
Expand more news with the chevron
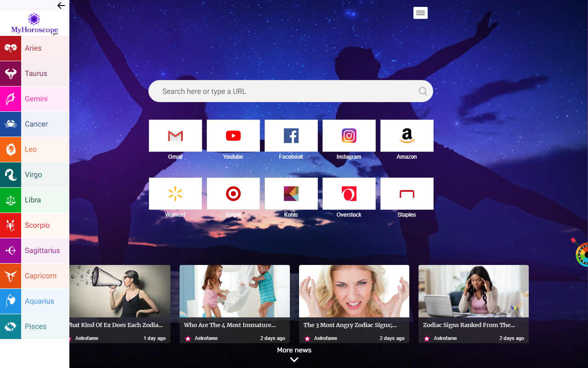click(294, 360)
